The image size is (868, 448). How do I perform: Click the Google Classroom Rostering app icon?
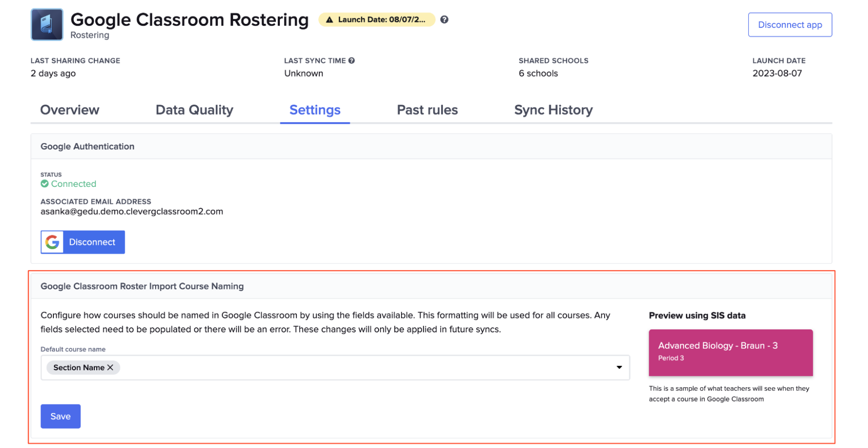47,24
